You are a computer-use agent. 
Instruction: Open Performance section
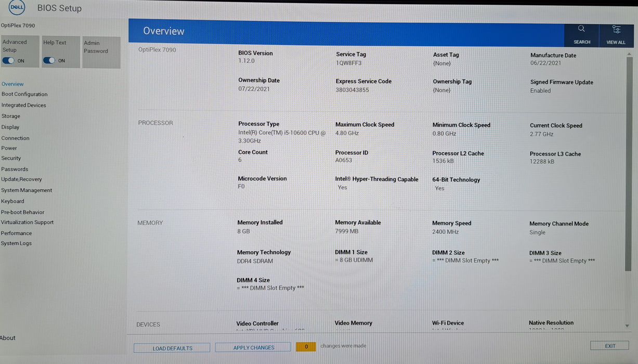pos(16,233)
